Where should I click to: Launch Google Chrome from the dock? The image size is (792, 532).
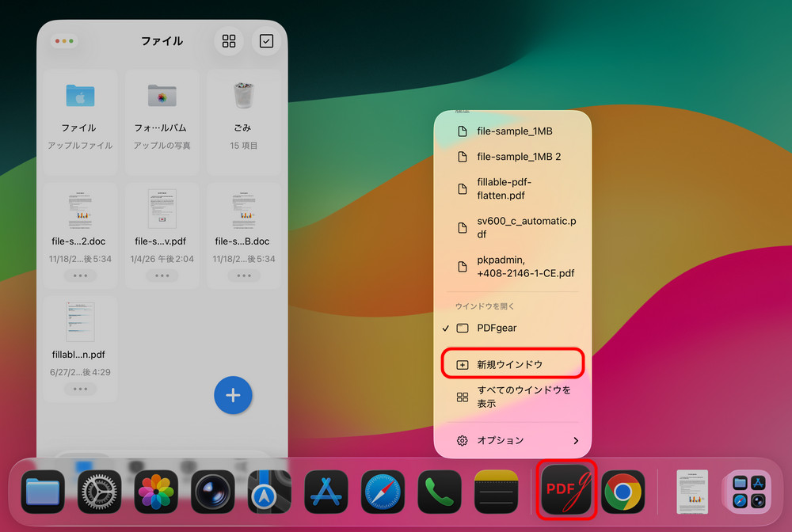coord(623,490)
